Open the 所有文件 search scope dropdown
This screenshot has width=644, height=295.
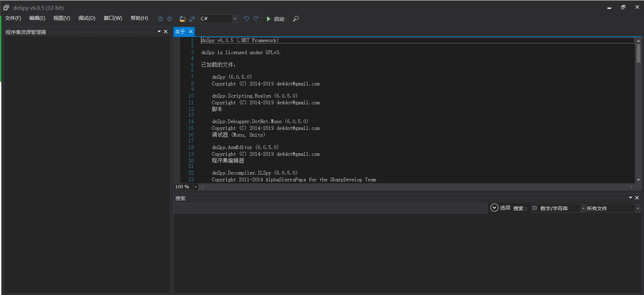(638, 209)
